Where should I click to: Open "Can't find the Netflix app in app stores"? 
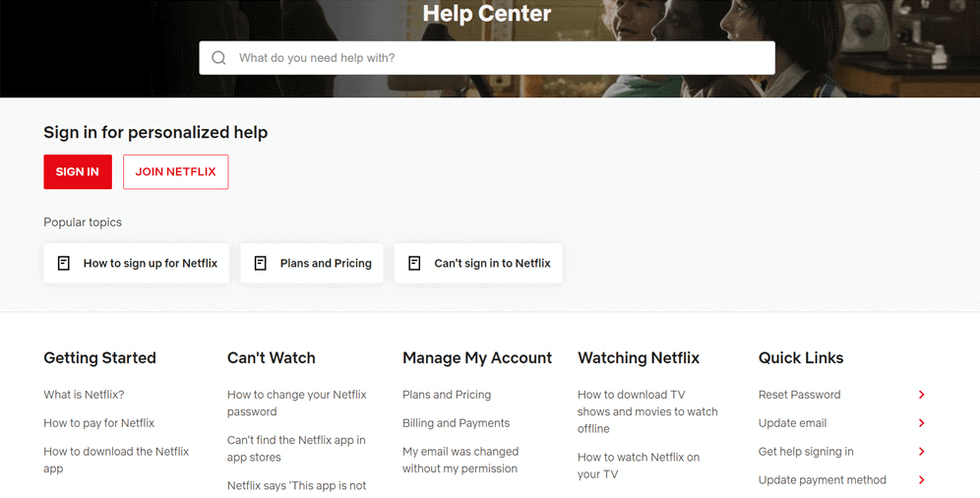pyautogui.click(x=296, y=449)
